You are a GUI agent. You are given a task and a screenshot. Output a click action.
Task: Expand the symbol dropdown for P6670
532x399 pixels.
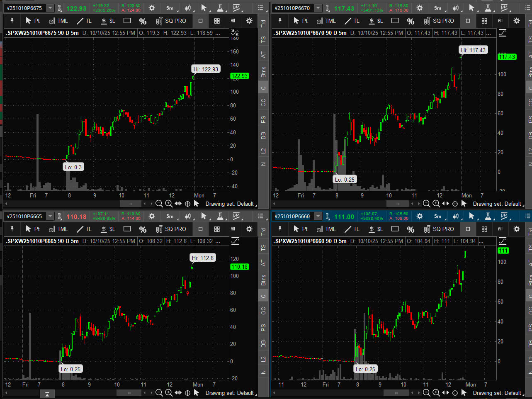click(x=318, y=8)
